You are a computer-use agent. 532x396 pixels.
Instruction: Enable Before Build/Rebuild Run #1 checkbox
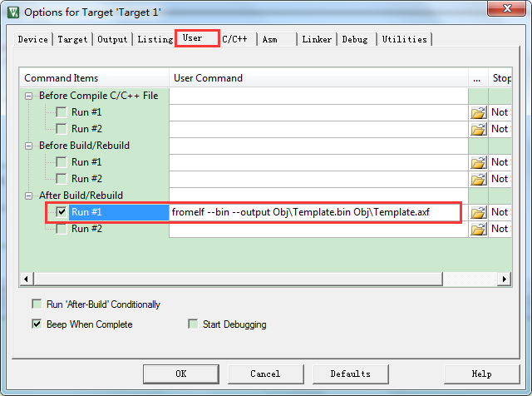(x=62, y=162)
